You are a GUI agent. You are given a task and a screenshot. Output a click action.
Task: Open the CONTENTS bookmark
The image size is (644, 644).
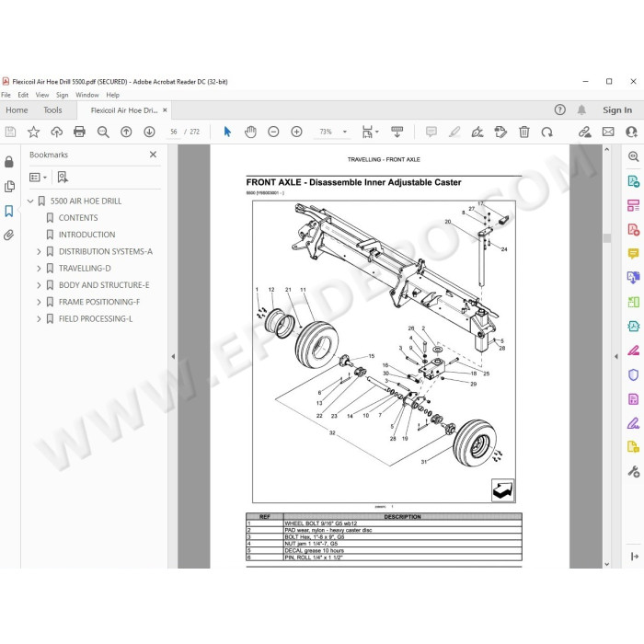coord(78,218)
